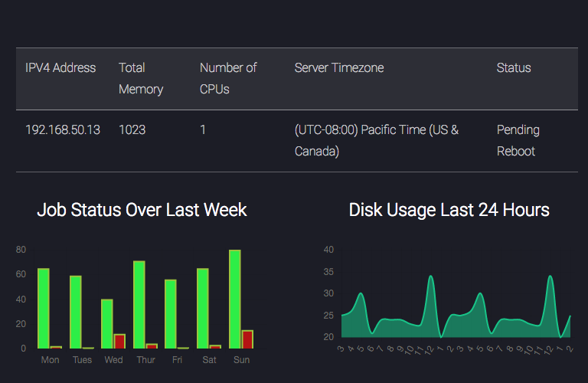
Task: Click the Pending Reboot status cell
Action: click(518, 140)
